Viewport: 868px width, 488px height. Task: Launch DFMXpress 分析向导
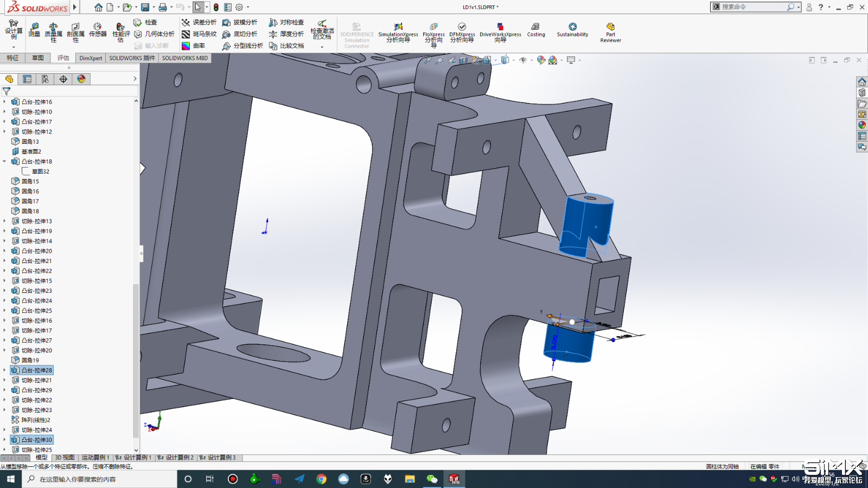[x=462, y=33]
